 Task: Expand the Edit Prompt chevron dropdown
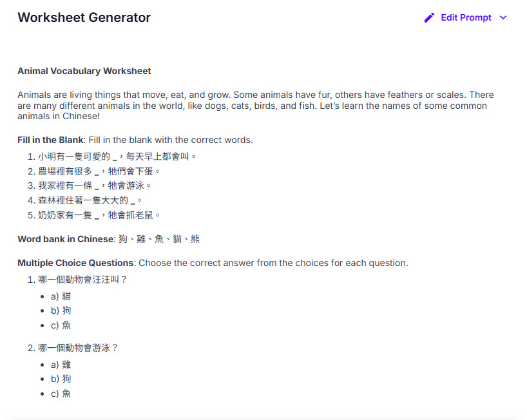click(503, 18)
